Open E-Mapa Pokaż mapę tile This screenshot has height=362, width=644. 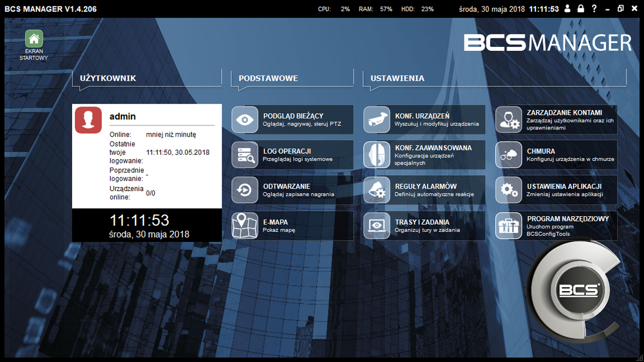point(292,226)
